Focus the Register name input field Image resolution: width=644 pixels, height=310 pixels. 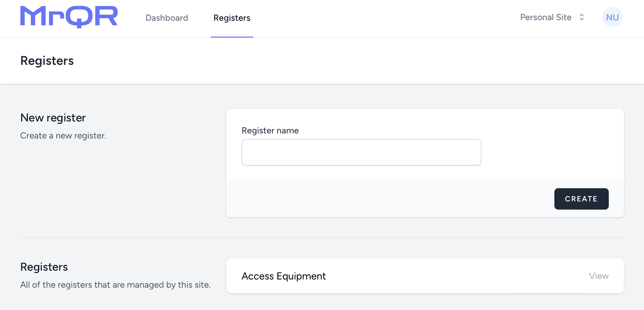point(361,152)
